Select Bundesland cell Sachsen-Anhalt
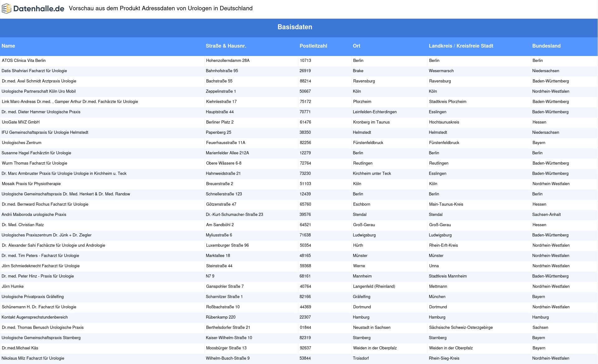The height and width of the screenshot is (364, 598). coord(547,214)
